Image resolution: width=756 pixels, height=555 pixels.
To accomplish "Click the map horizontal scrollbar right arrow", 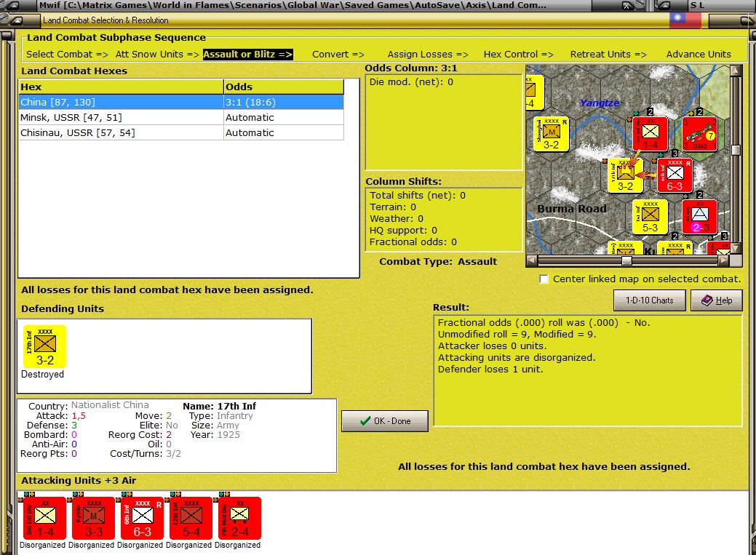I will tap(724, 260).
